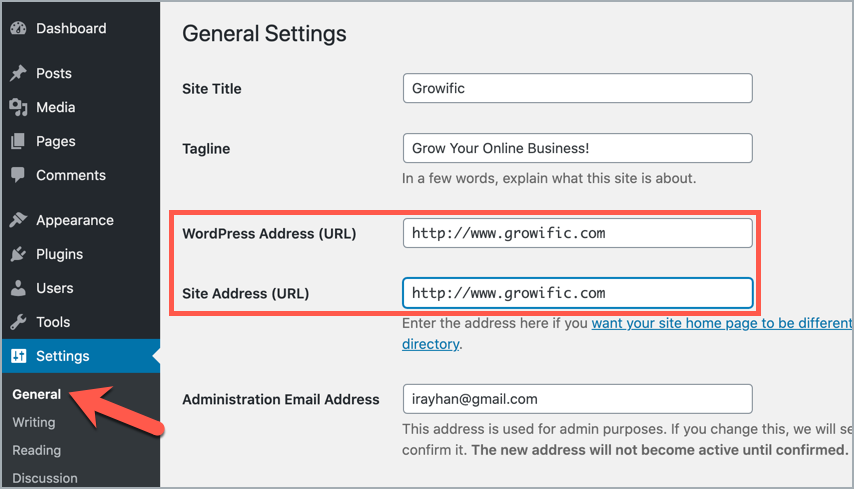854x489 pixels.
Task: Click the Administration Email Address field
Action: (x=577, y=399)
